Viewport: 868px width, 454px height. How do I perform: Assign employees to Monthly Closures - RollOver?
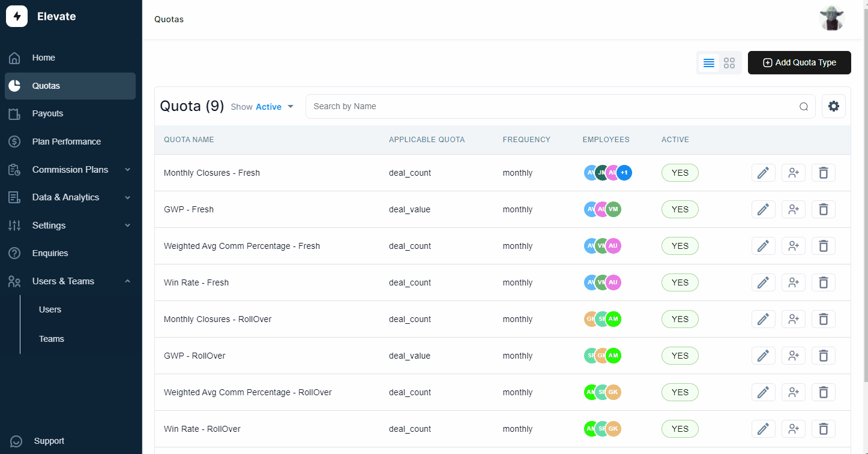point(794,319)
